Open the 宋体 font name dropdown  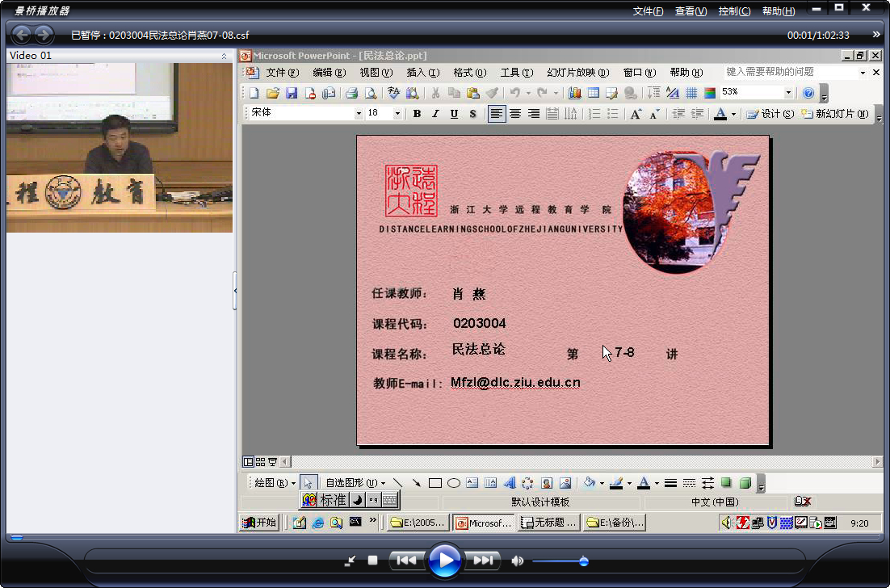coord(358,114)
